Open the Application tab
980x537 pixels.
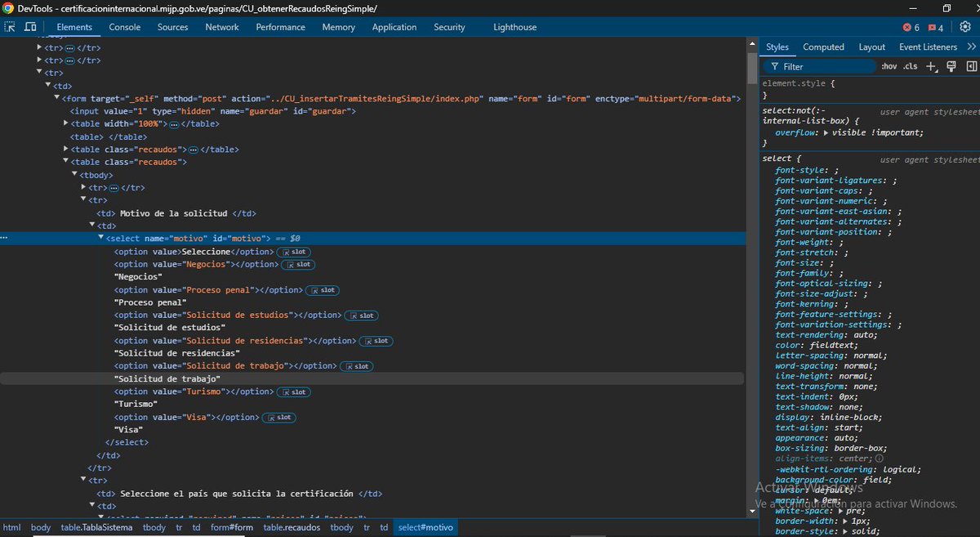[394, 27]
